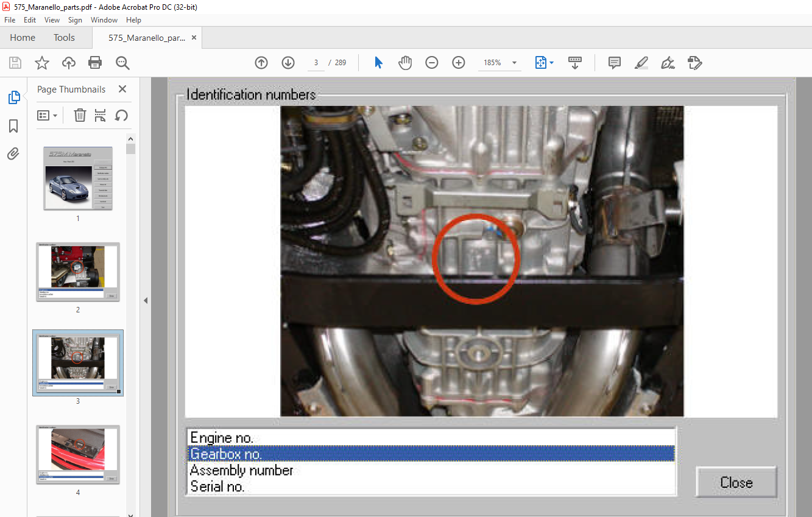Viewport: 812px width, 517px height.
Task: Select page 3 thumbnail
Action: click(78, 363)
